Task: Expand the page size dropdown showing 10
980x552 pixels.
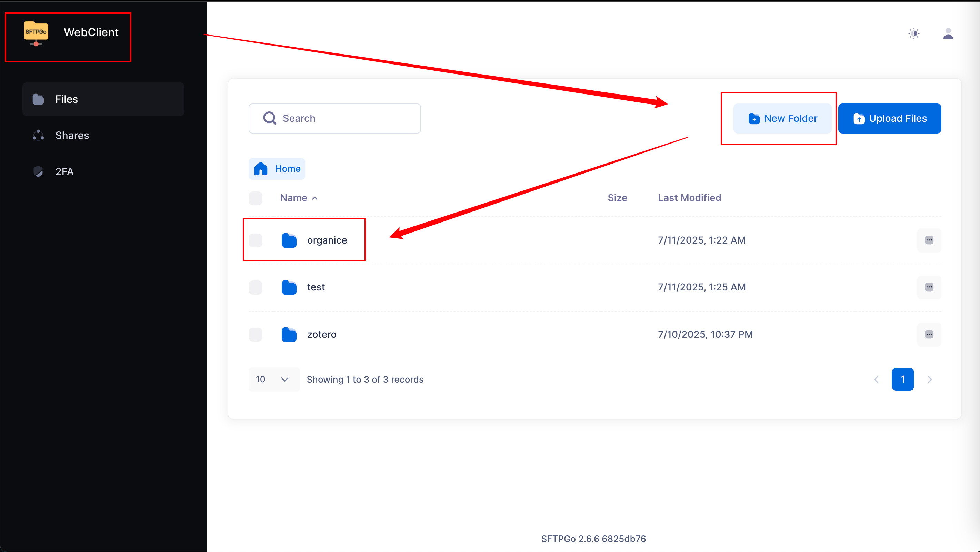Action: click(x=273, y=379)
